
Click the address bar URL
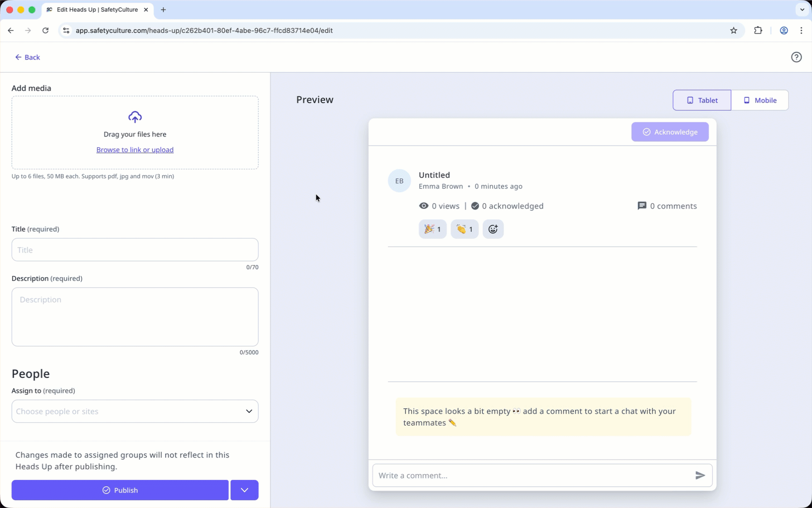[204, 30]
